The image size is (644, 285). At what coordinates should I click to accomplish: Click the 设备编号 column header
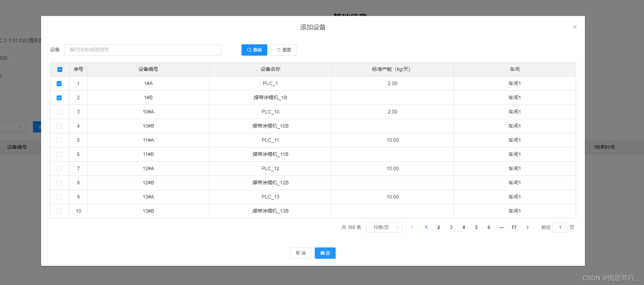148,69
